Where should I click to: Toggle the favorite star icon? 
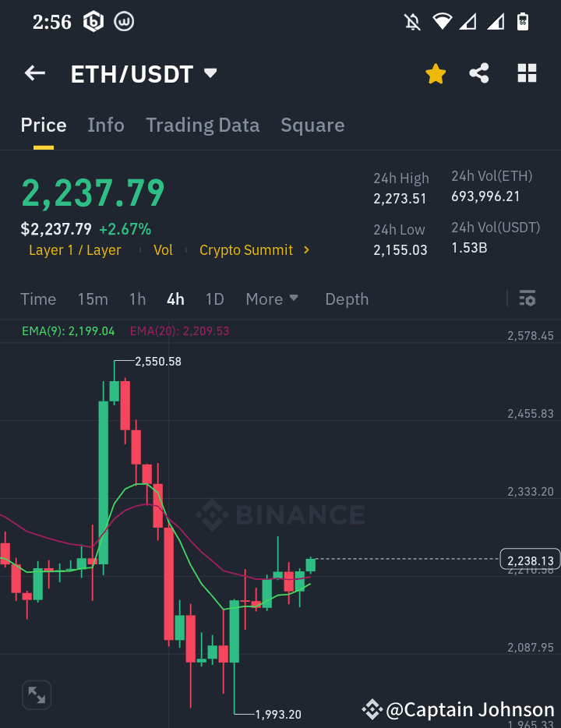pyautogui.click(x=436, y=74)
